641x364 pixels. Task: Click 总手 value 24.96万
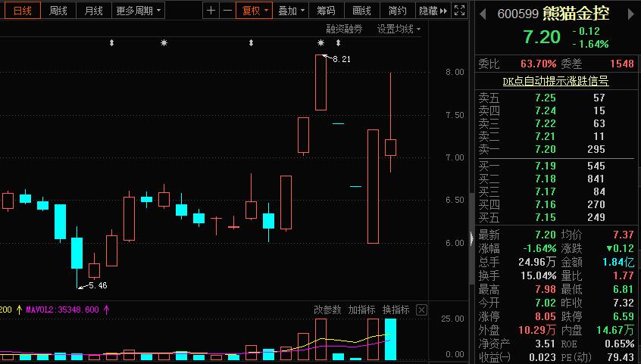pyautogui.click(x=537, y=263)
